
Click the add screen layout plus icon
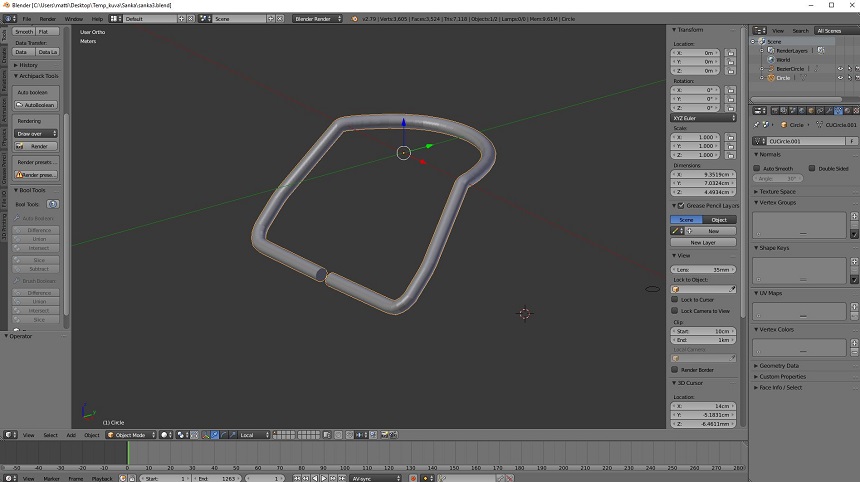183,19
